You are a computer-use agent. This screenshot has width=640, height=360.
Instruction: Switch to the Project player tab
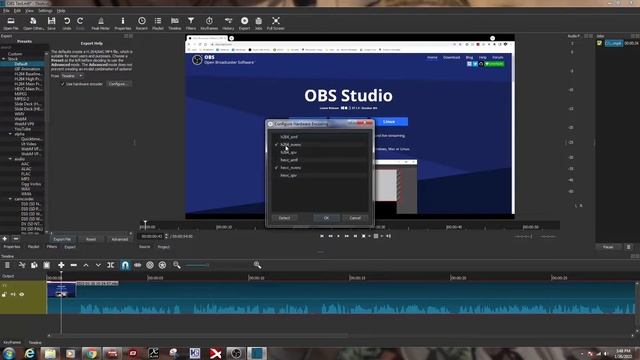pos(164,247)
